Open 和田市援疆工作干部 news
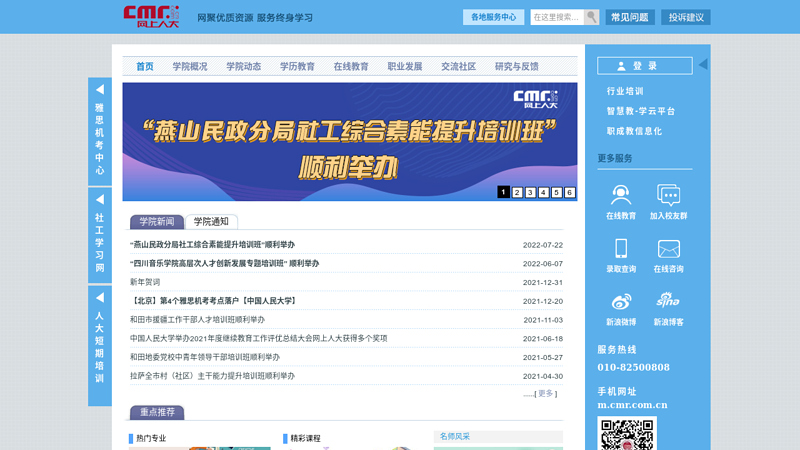The height and width of the screenshot is (450, 800). [x=197, y=320]
